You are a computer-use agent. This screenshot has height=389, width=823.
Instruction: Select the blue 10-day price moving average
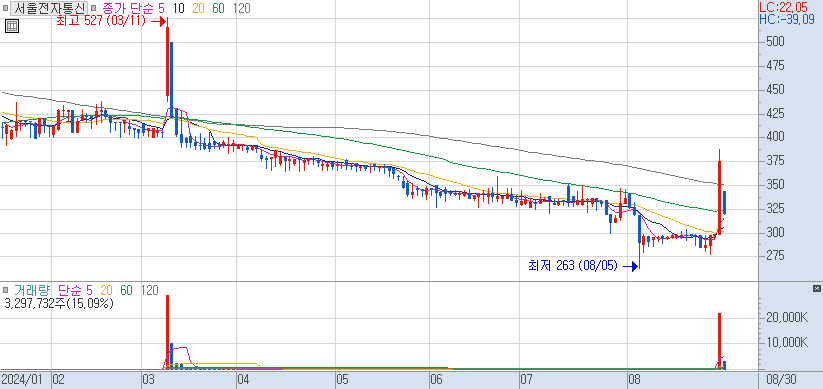[178, 8]
